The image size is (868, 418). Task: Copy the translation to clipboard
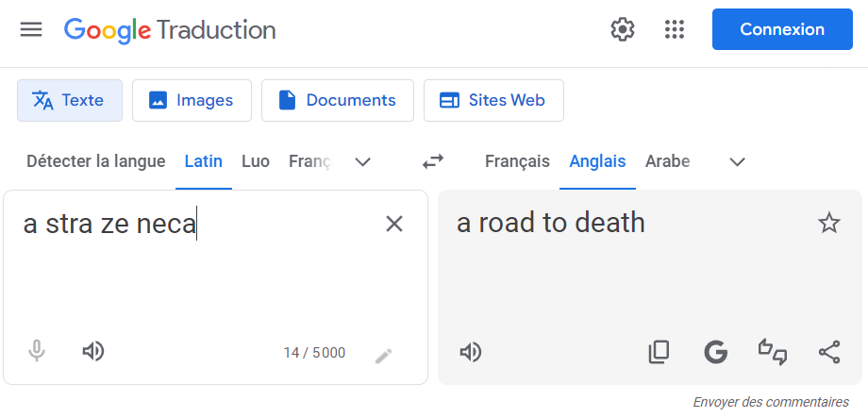[659, 353]
